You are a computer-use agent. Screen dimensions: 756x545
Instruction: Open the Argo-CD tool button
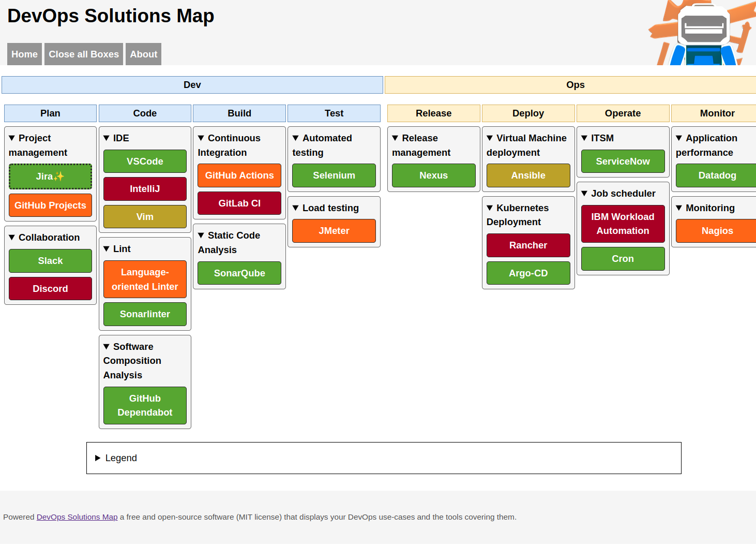click(x=528, y=273)
